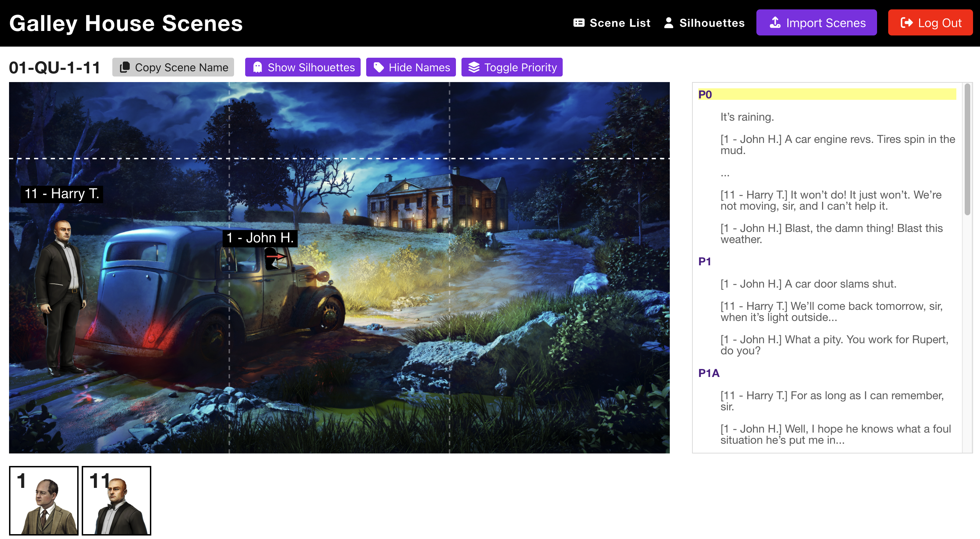The height and width of the screenshot is (539, 980).
Task: Click line "We'll come back tomorrow, sir"
Action: coord(832,312)
